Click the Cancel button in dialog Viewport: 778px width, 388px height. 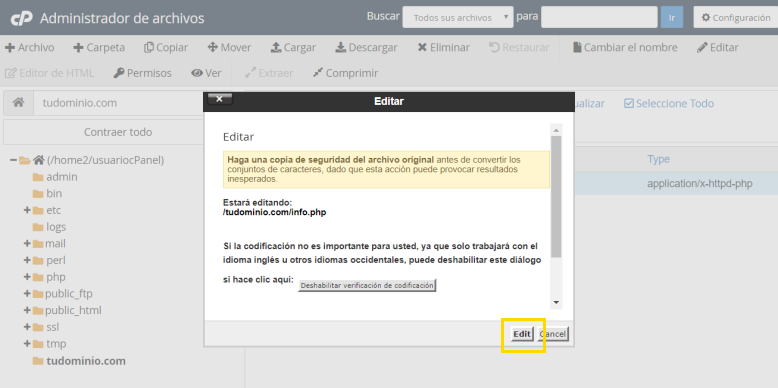click(553, 334)
